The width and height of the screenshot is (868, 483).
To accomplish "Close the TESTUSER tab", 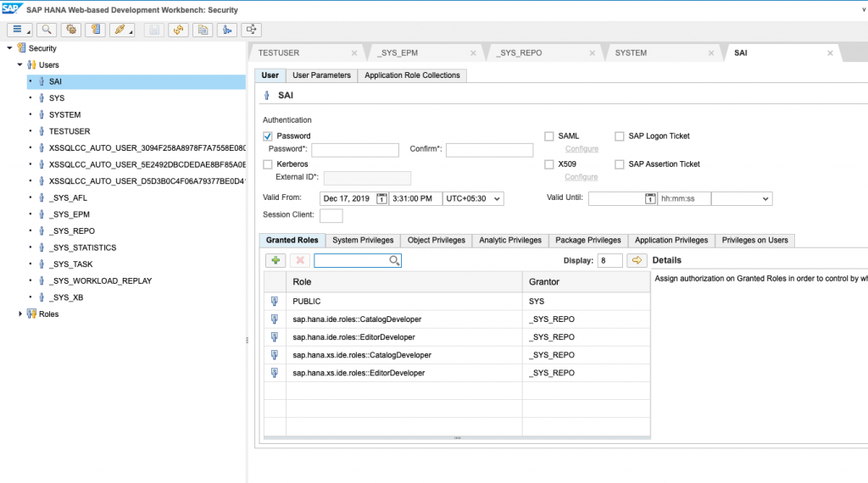I will 354,53.
